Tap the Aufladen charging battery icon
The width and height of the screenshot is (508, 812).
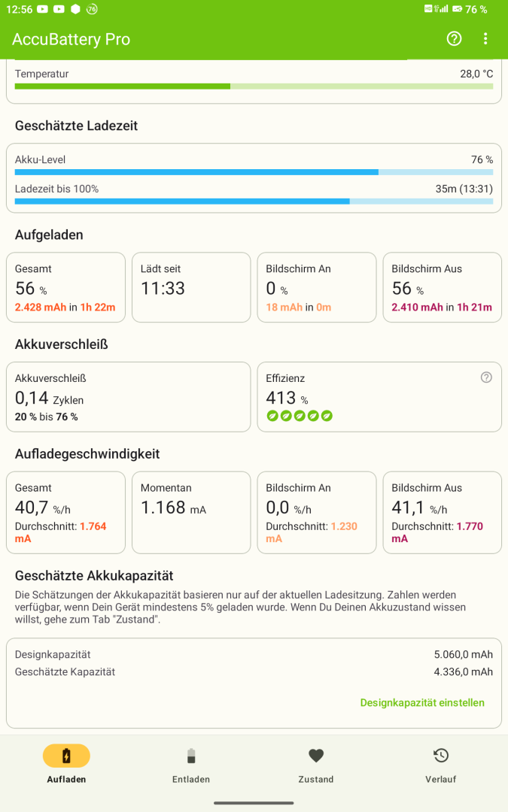[66, 756]
